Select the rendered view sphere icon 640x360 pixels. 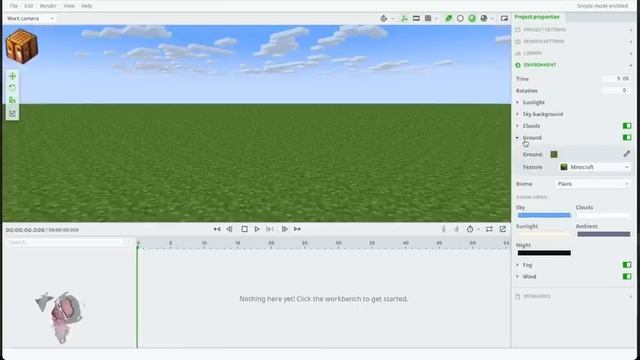click(484, 18)
